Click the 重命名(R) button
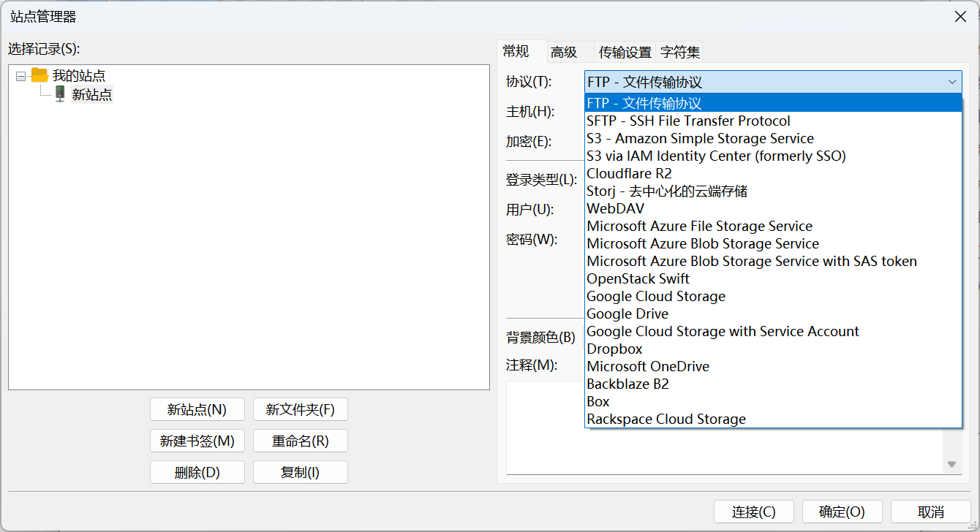The image size is (980, 532). click(x=301, y=441)
